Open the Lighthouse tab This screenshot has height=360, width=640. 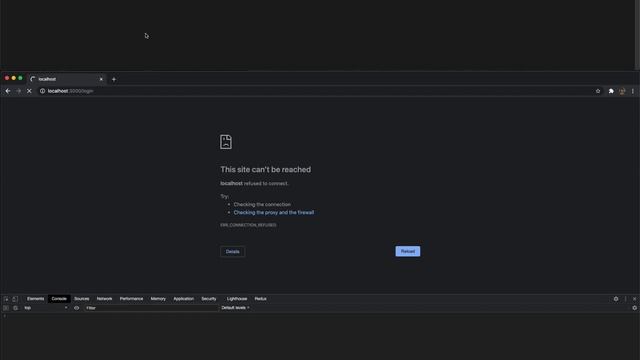[237, 299]
